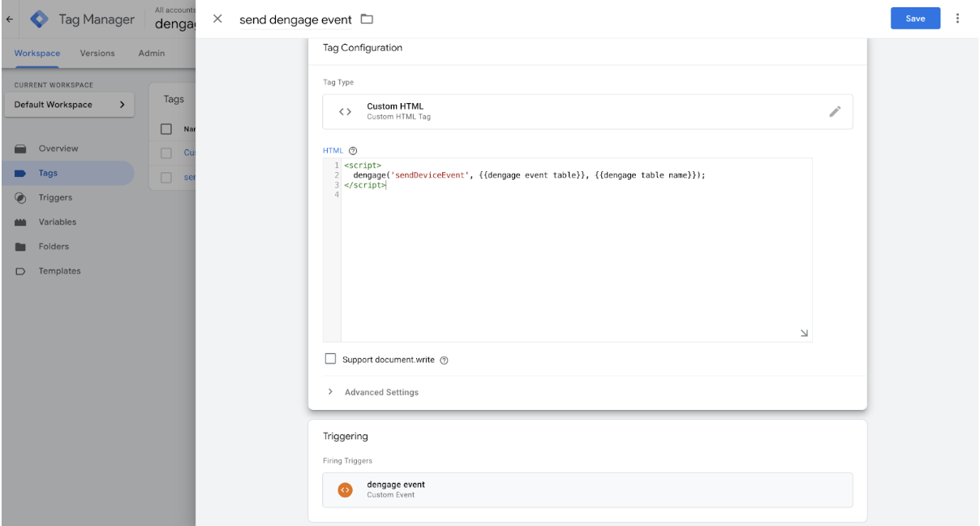Click the Variables sidebar icon

pos(21,222)
